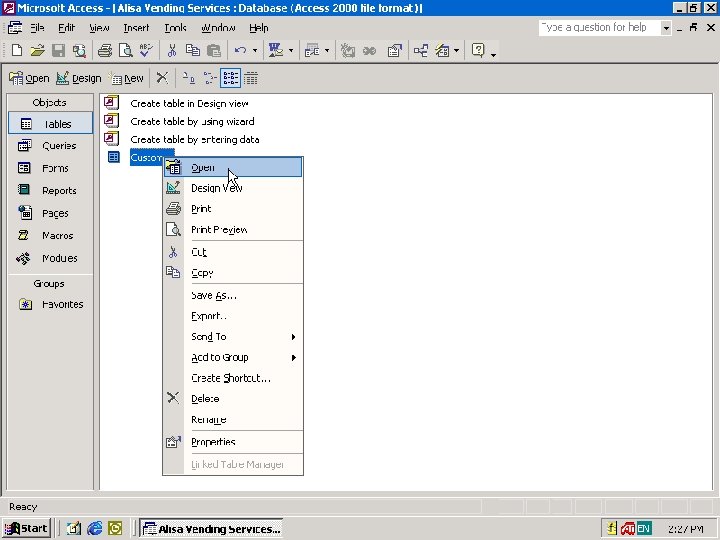
Task: Click the Windows Start button
Action: 26,529
